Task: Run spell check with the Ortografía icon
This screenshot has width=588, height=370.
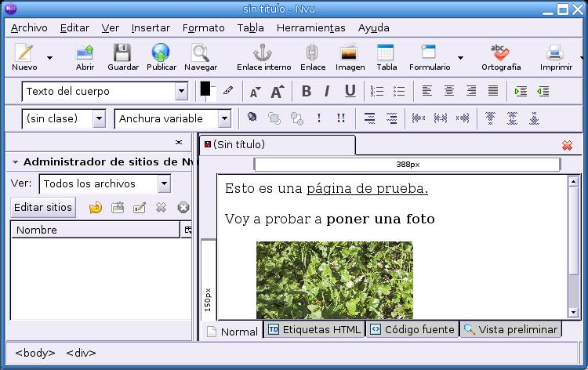Action: (x=500, y=53)
